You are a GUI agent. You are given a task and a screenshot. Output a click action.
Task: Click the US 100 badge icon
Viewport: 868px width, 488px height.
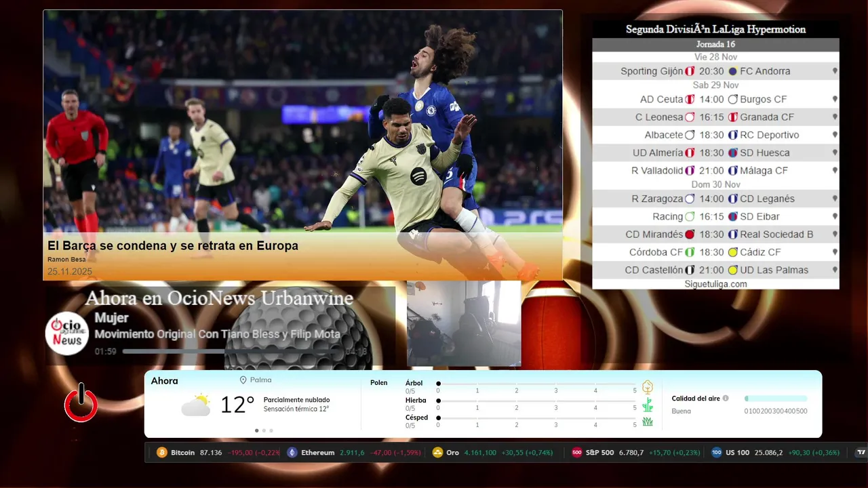[717, 453]
